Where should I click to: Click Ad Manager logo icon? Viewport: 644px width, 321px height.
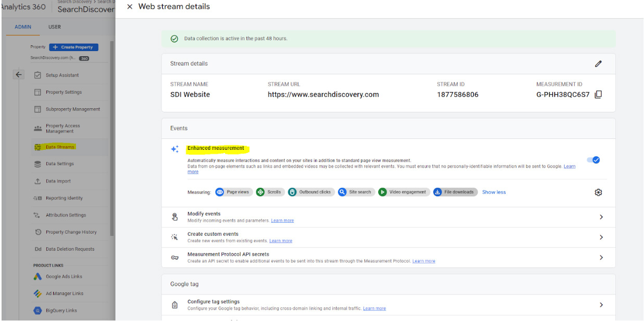[x=37, y=293]
